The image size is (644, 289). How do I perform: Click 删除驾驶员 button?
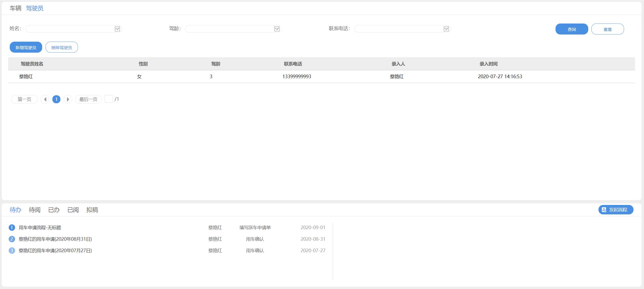coord(62,47)
